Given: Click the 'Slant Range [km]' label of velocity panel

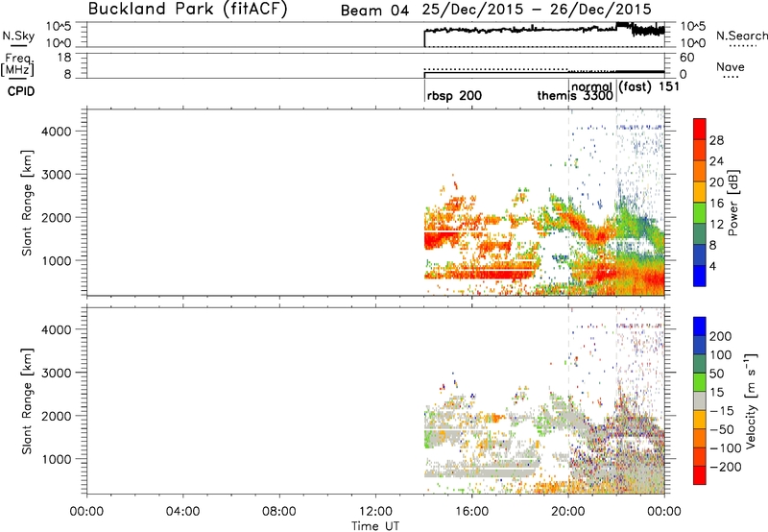Looking at the screenshot, I should [27, 401].
